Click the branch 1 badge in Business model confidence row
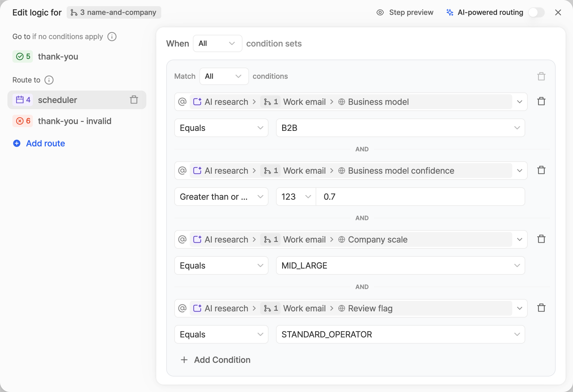The height and width of the screenshot is (392, 573). [271, 171]
